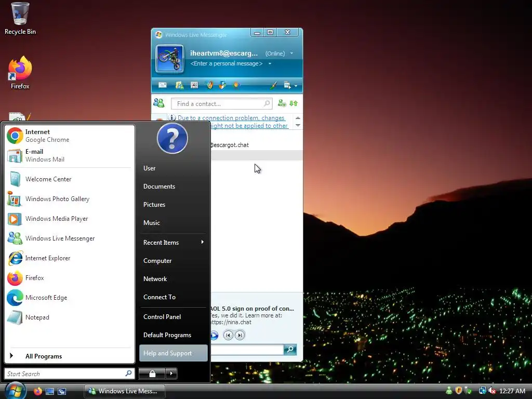532x399 pixels.
Task: Open Firefox entry in Start menu list
Action: click(x=69, y=278)
